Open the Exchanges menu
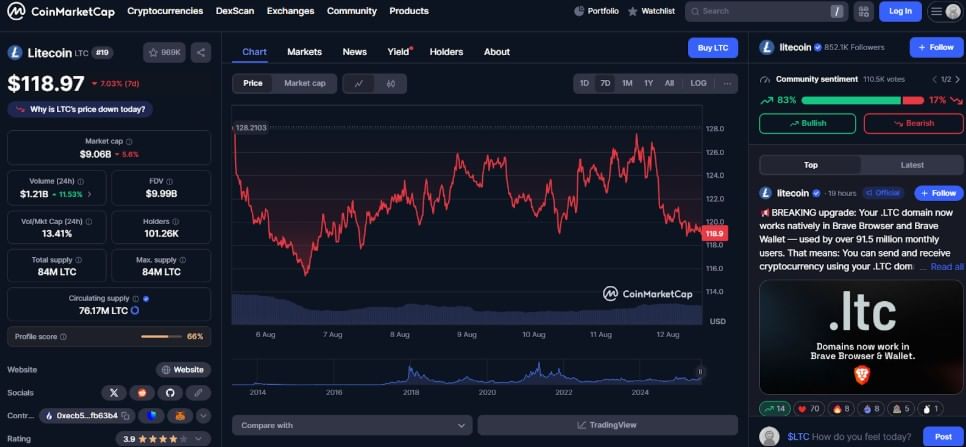Screen dimensions: 966x447 click(290, 11)
